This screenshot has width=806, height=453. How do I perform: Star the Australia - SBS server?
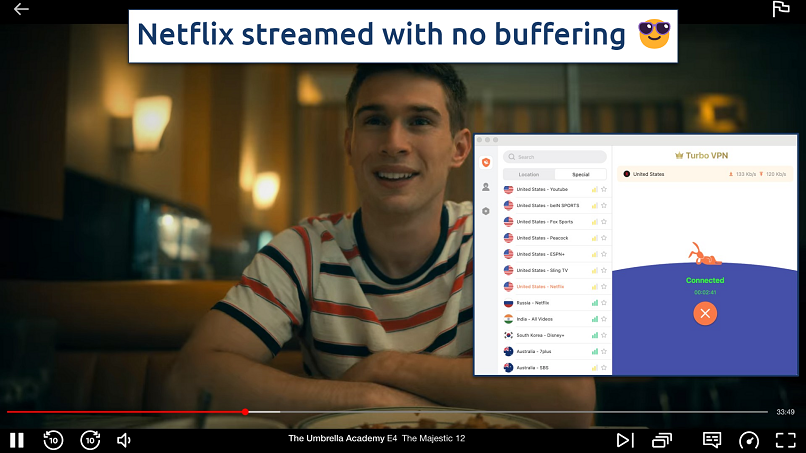pyautogui.click(x=604, y=368)
